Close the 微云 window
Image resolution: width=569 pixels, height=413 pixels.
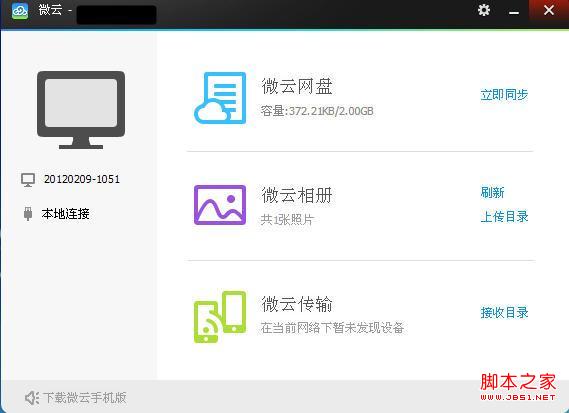coord(549,10)
